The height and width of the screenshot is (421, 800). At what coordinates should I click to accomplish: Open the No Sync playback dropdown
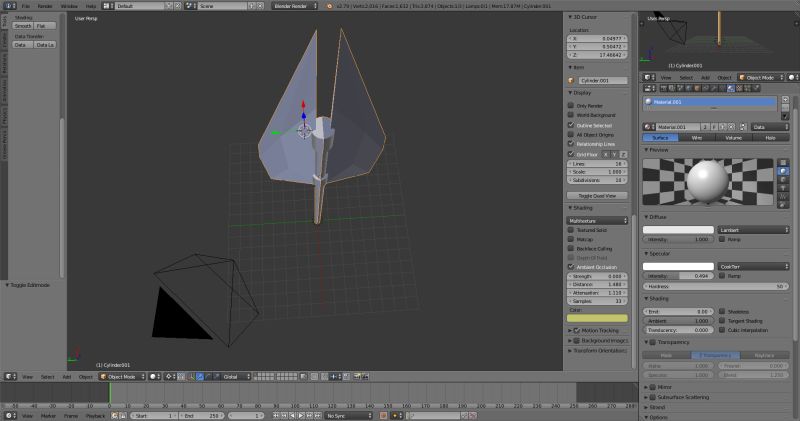[x=348, y=416]
